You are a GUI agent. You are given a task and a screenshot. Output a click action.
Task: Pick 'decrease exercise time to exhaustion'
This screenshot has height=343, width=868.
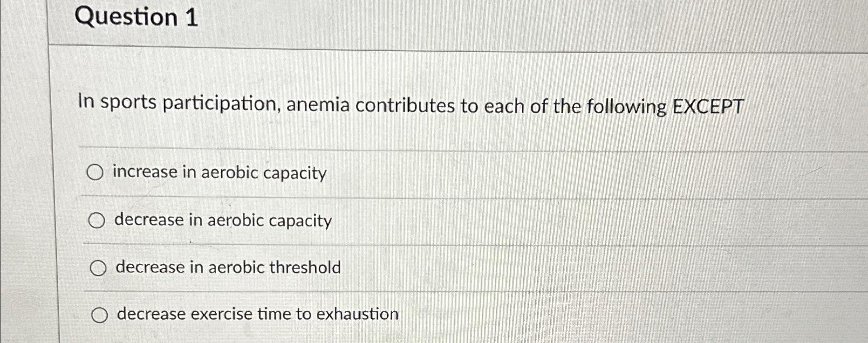[99, 316]
